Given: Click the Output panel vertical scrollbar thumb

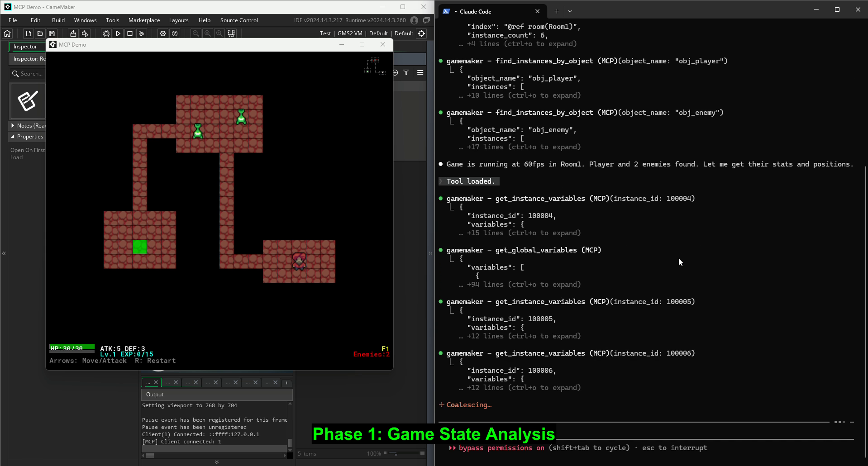Looking at the screenshot, I should (290, 442).
